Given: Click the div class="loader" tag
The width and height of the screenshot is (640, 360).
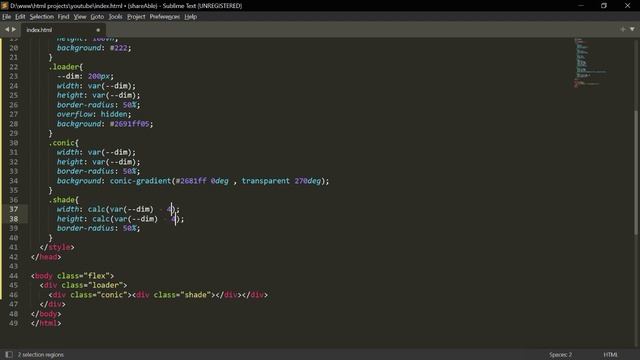Looking at the screenshot, I should tap(84, 285).
